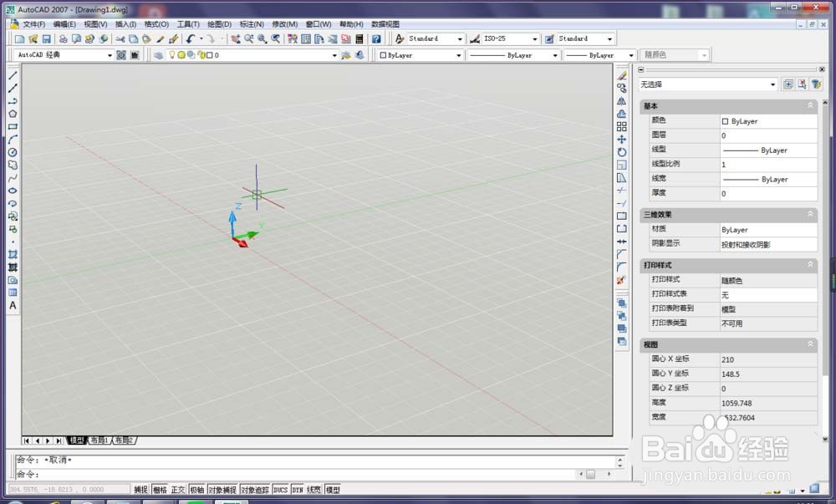Viewport: 836px width, 504px height.
Task: Open the ISO-25 dimension style dropdown
Action: [535, 39]
